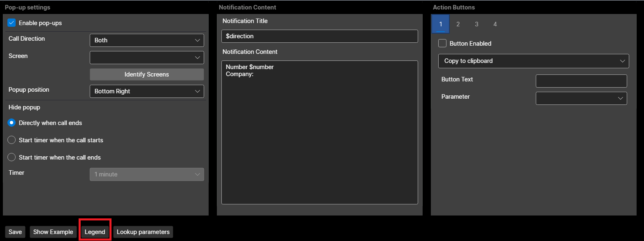
Task: Toggle the Enable pop-ups checkbox
Action: (x=12, y=23)
